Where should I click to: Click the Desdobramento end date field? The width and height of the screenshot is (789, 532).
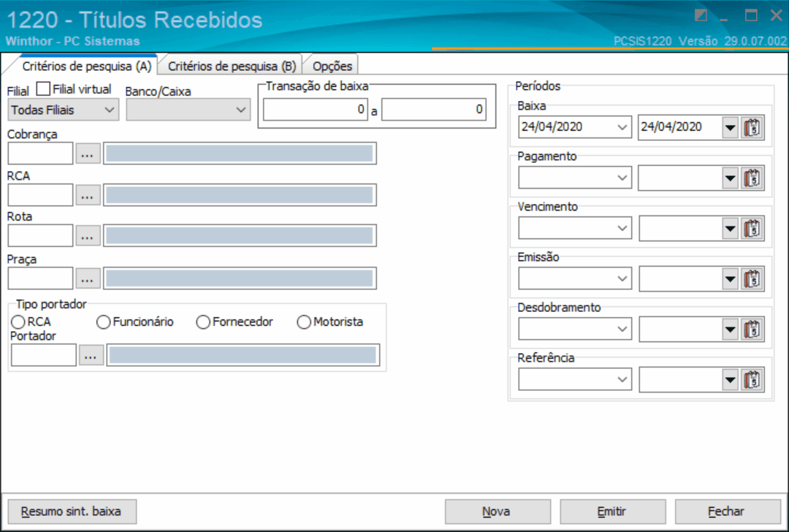[x=680, y=329]
